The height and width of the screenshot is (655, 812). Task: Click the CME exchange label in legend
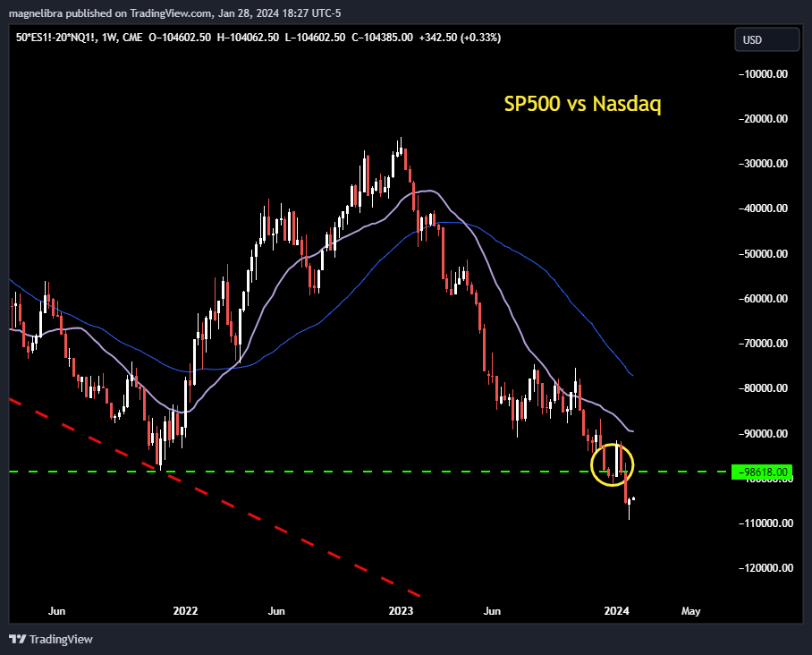pyautogui.click(x=132, y=38)
